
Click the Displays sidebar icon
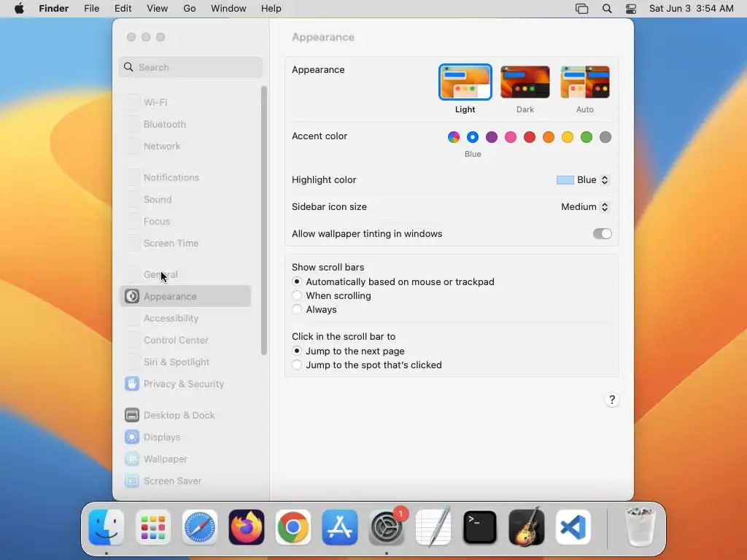point(132,437)
